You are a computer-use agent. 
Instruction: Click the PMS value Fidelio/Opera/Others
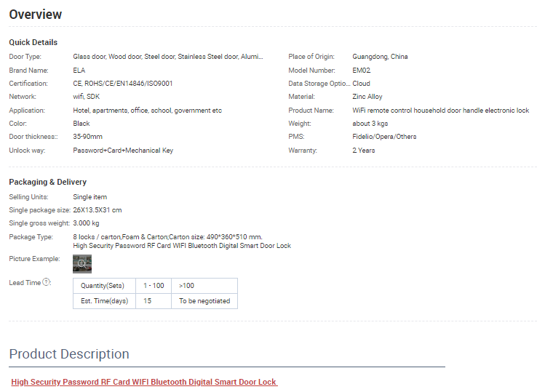click(384, 137)
